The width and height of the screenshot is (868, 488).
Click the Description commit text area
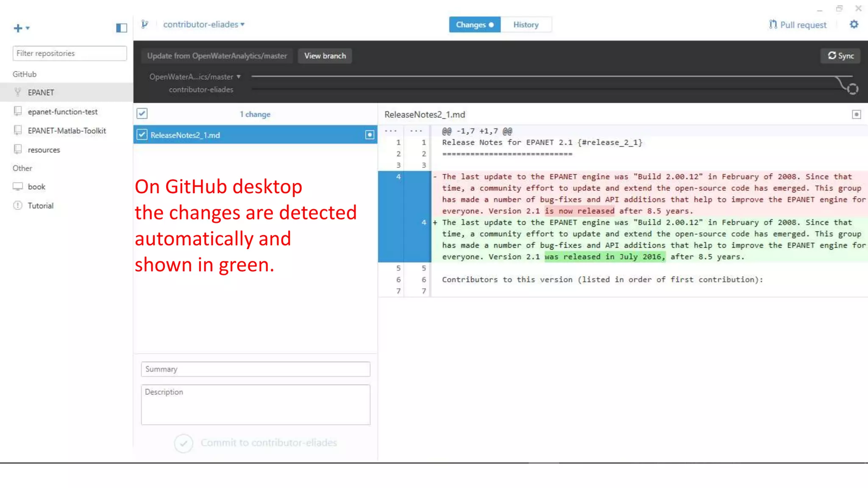click(x=256, y=405)
